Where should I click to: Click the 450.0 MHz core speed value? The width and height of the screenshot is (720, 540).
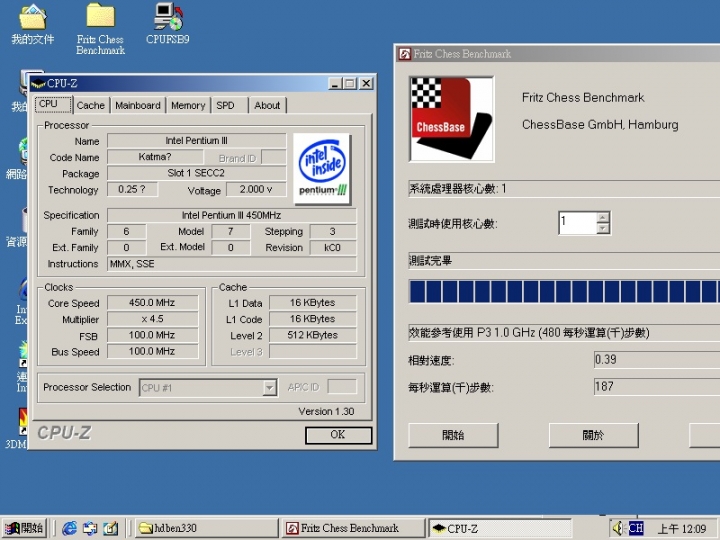pyautogui.click(x=152, y=303)
